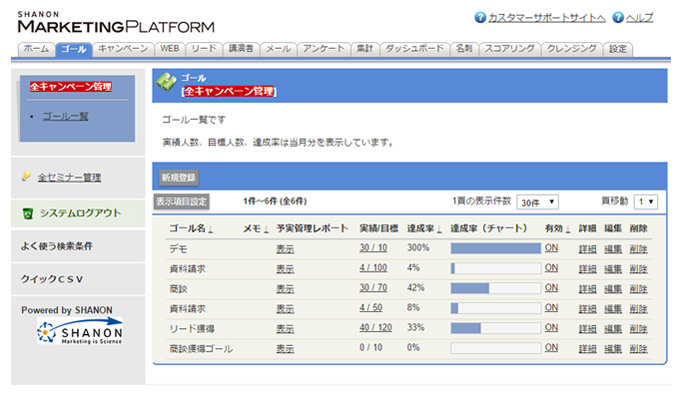Open the 30 / 10 results link for デモ

[x=373, y=248]
